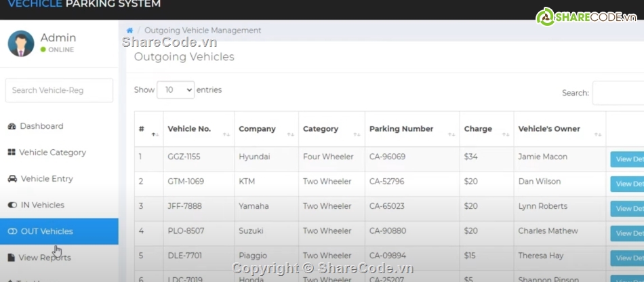Click View Details for PLO-8507
The width and height of the screenshot is (644, 282).
(627, 233)
